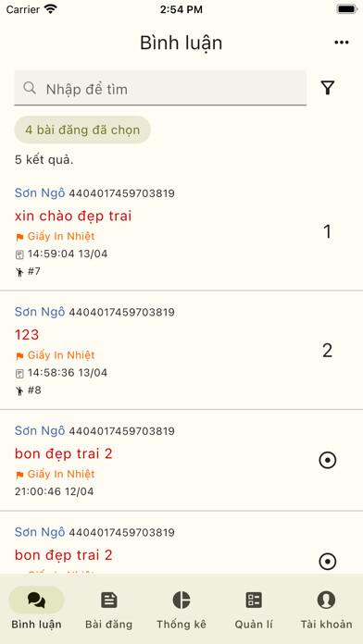Tap the print icon beside 14:58:36 13/04
Viewport: 363px width, 644px height.
19,373
